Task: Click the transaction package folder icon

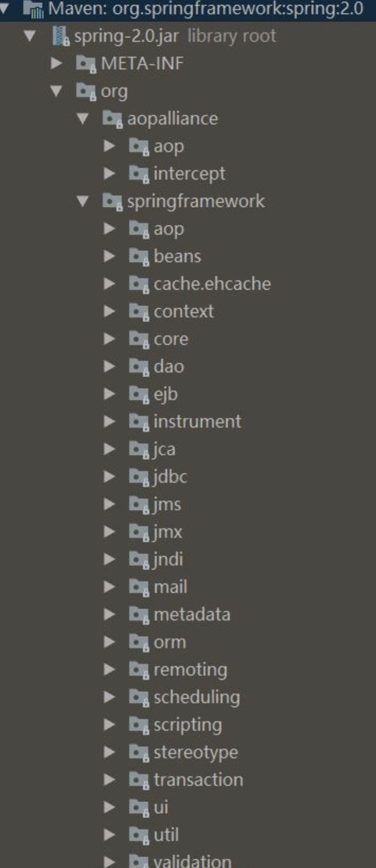Action: 139,780
